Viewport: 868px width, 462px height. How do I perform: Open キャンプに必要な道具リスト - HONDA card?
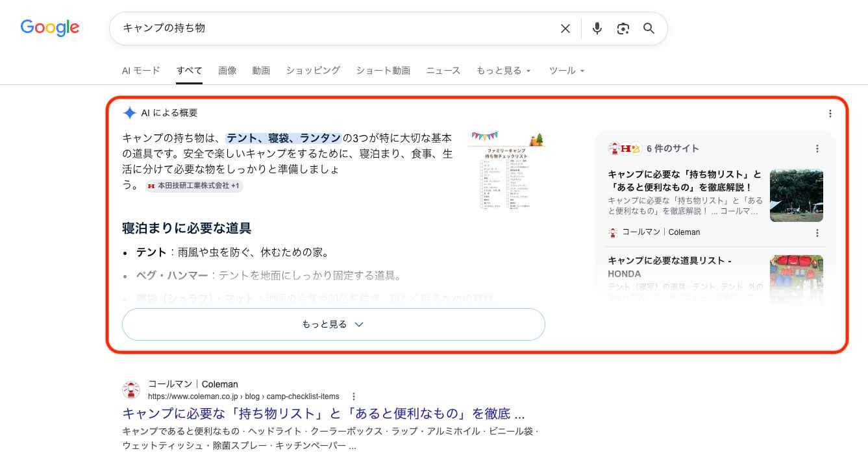[670, 267]
